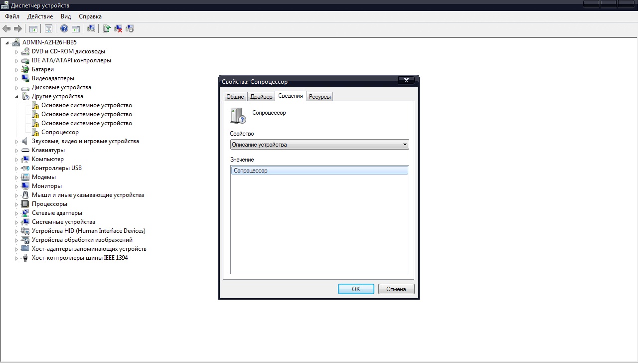Click the Модемы modem icon

pos(26,177)
